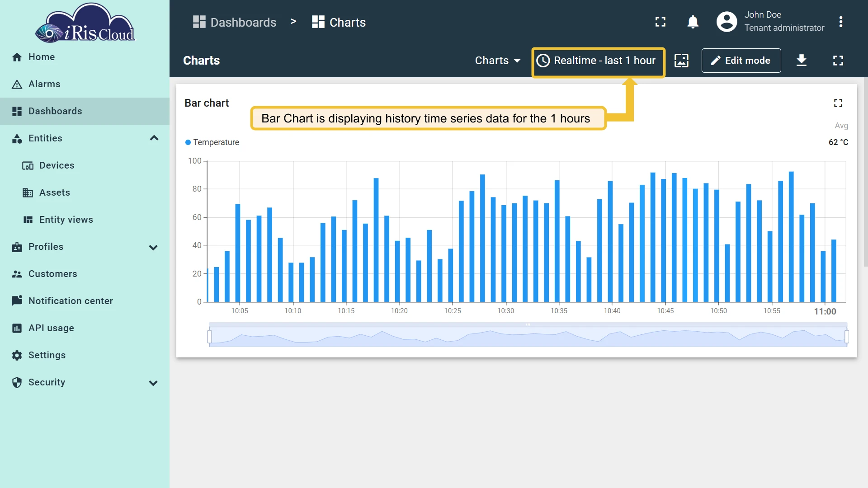This screenshot has width=868, height=488.
Task: Click left handle of chart zoom slider
Action: click(209, 336)
